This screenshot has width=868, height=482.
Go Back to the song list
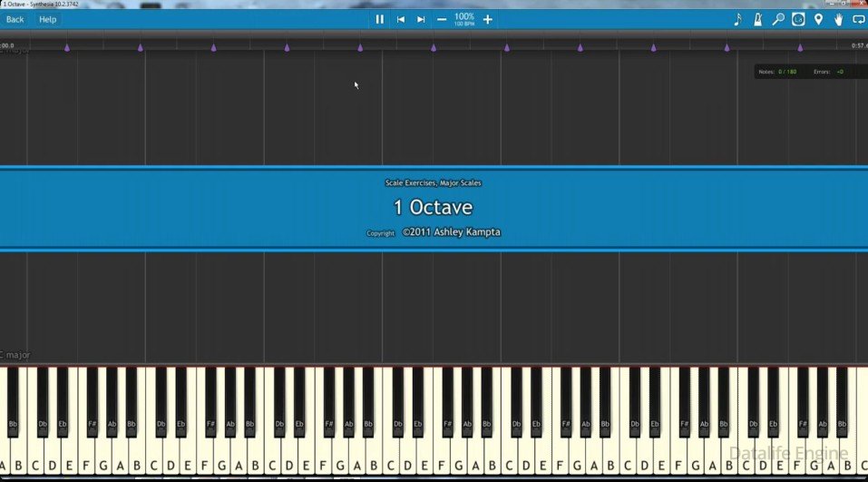coord(15,19)
